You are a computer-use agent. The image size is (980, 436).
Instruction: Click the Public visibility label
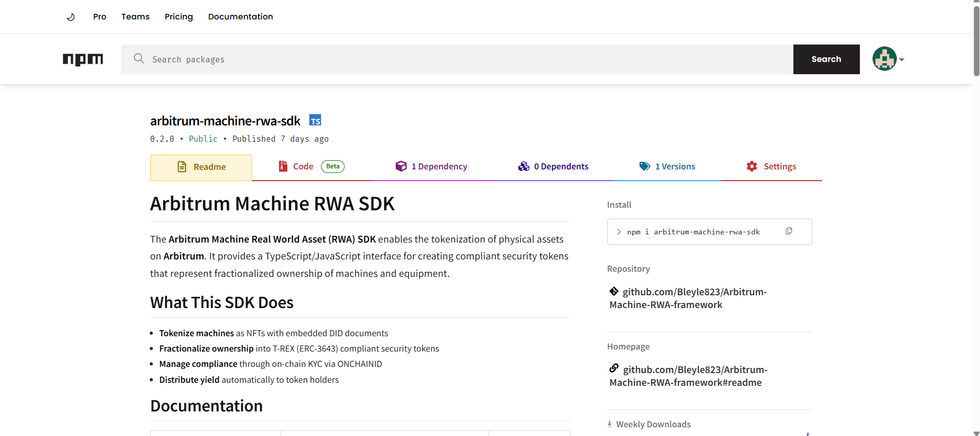pyautogui.click(x=203, y=139)
